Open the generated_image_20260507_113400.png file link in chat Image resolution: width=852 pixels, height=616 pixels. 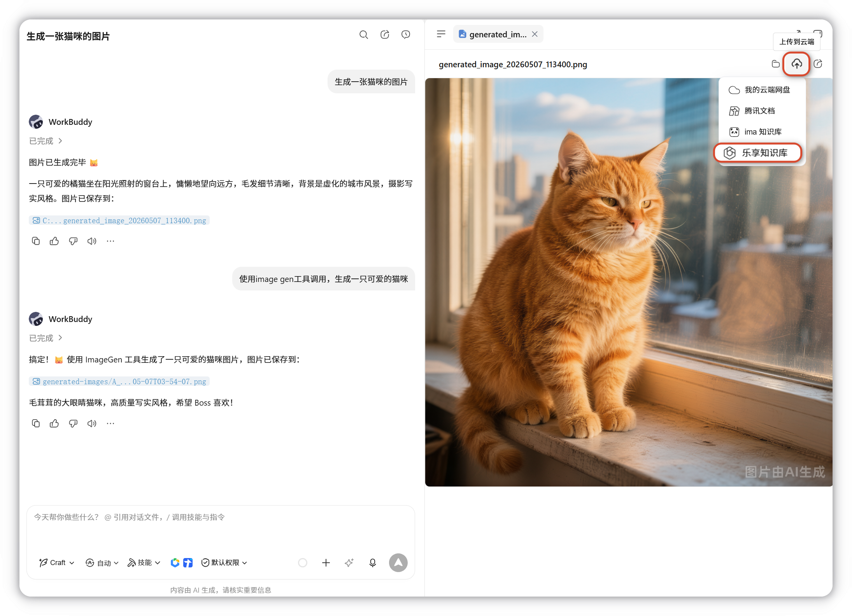tap(119, 220)
